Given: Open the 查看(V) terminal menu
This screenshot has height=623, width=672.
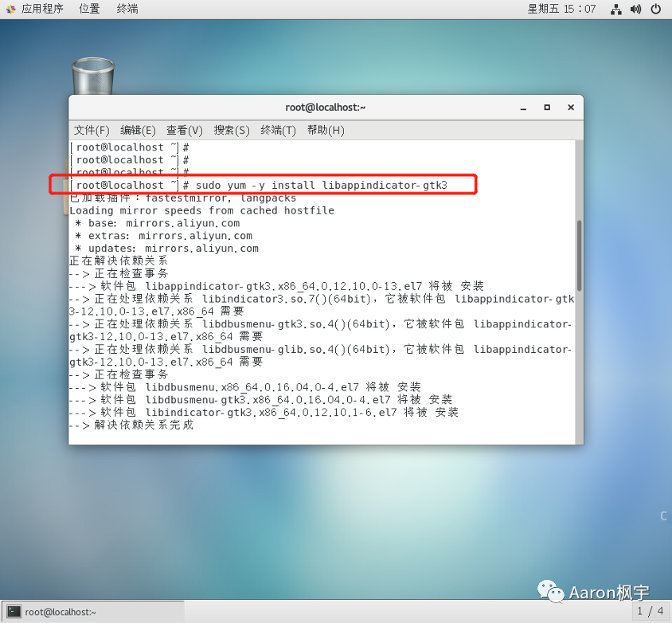Looking at the screenshot, I should click(184, 130).
